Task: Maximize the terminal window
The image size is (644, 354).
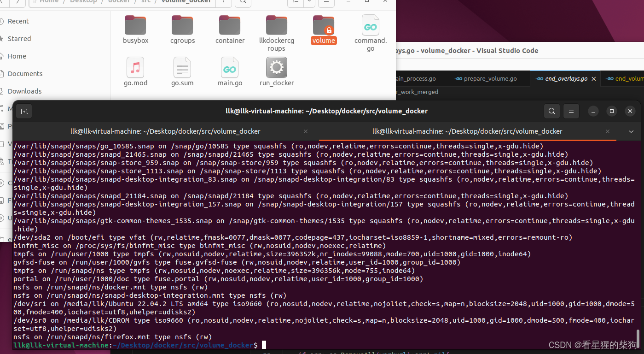Action: 612,111
